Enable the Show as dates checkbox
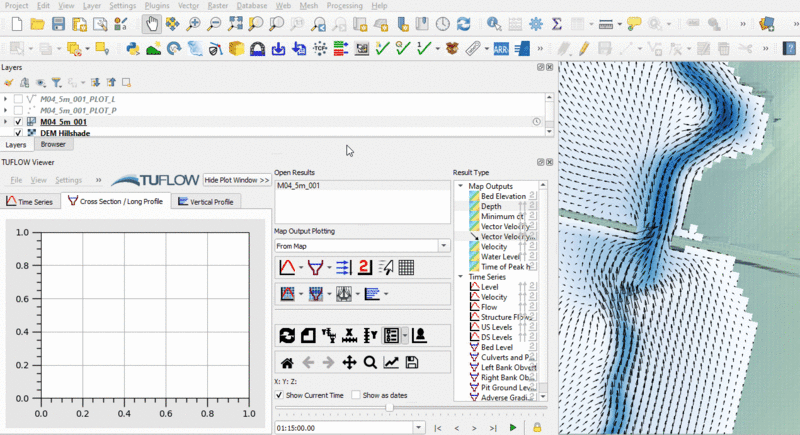Image resolution: width=800 pixels, height=435 pixels. pos(357,395)
